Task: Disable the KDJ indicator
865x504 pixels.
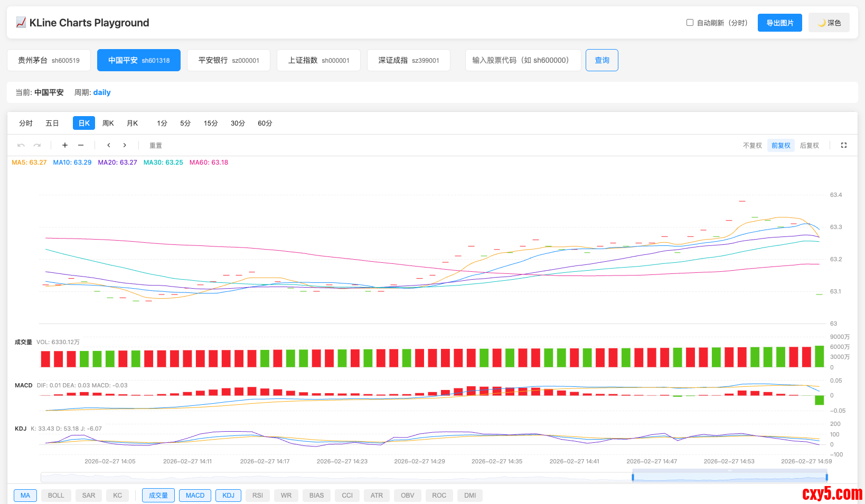Action: 228,496
